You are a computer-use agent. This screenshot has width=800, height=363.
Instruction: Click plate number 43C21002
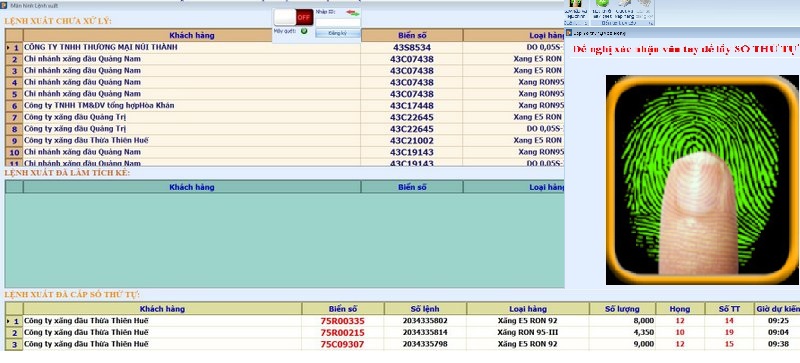pyautogui.click(x=412, y=140)
